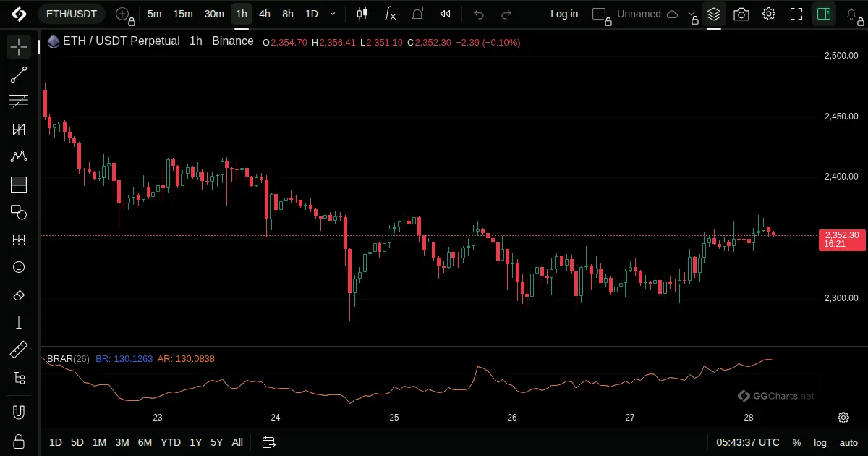Click the 1h interval in chart legend

tap(196, 41)
